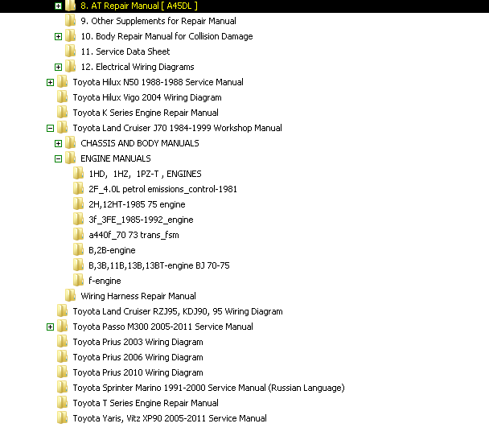
Task: Select 'Toyota Hilux N50 1988-1988 Service Manual'
Action: tap(158, 82)
